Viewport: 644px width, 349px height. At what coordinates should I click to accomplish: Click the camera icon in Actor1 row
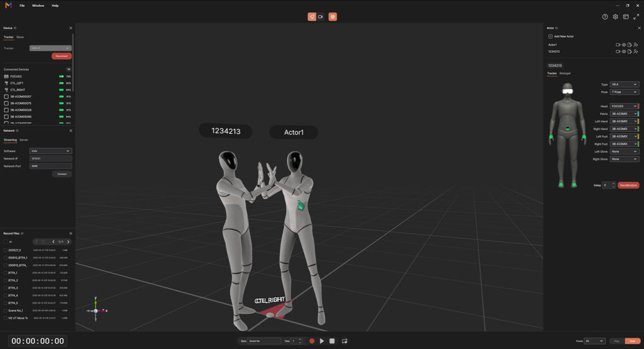(618, 45)
